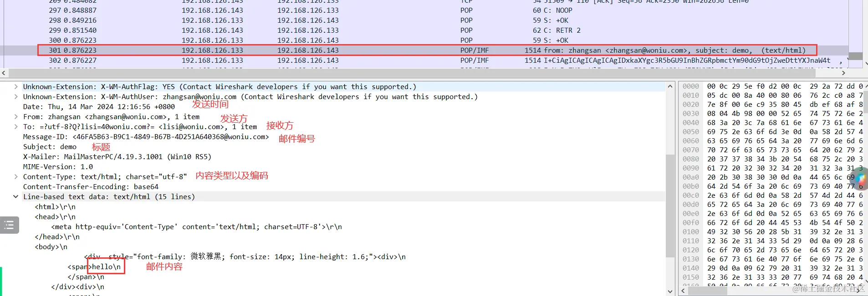This screenshot has width=868, height=296.
Task: Expand X-WM-AuthUser unknown extension
Action: click(16, 97)
